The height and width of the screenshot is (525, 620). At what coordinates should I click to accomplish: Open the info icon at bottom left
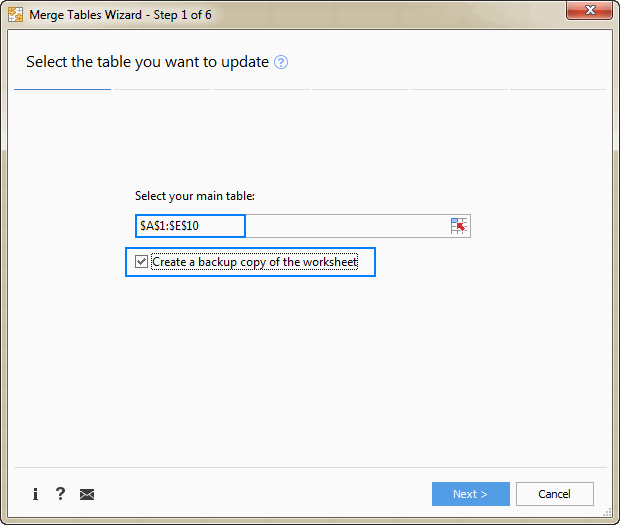[x=35, y=494]
